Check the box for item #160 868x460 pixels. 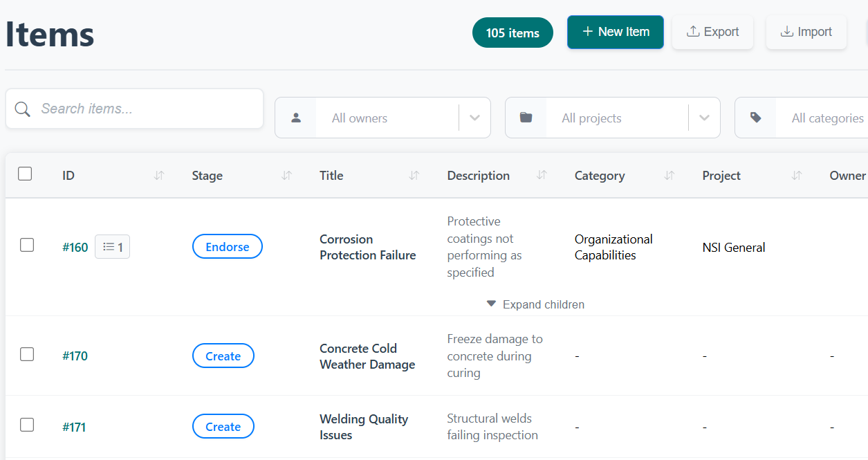[x=27, y=245]
